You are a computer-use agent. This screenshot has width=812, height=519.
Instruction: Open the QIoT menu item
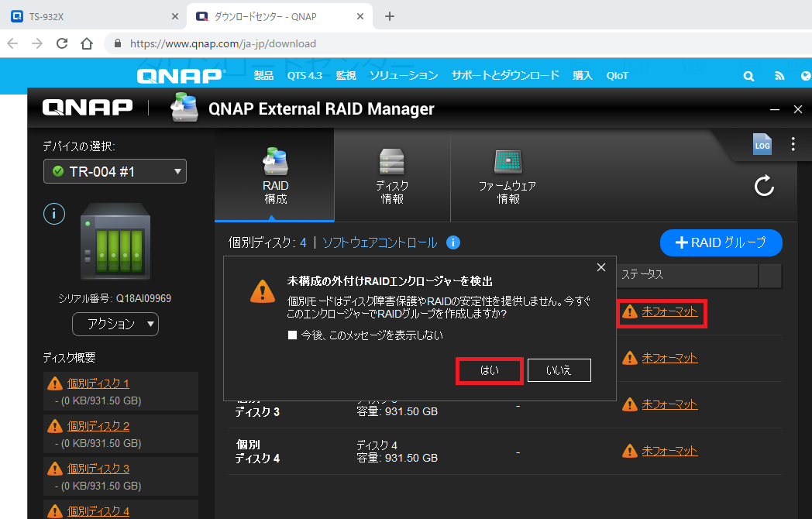pos(618,76)
